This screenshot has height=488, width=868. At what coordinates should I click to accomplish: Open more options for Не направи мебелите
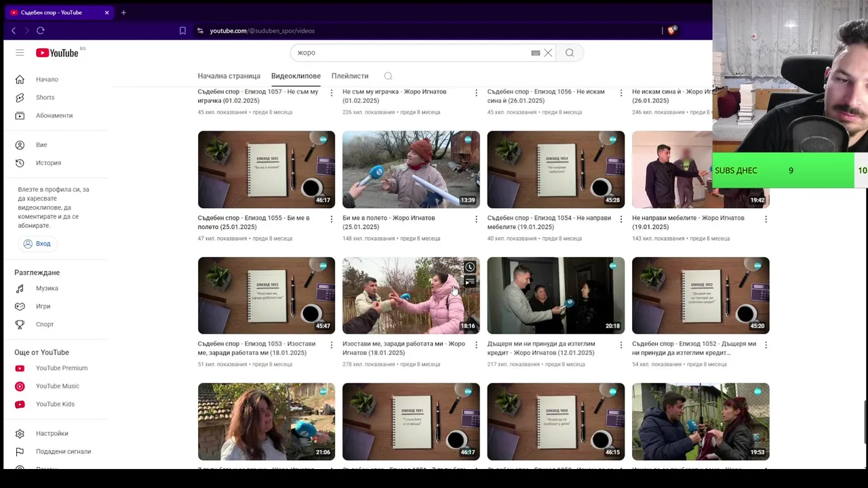point(766,219)
